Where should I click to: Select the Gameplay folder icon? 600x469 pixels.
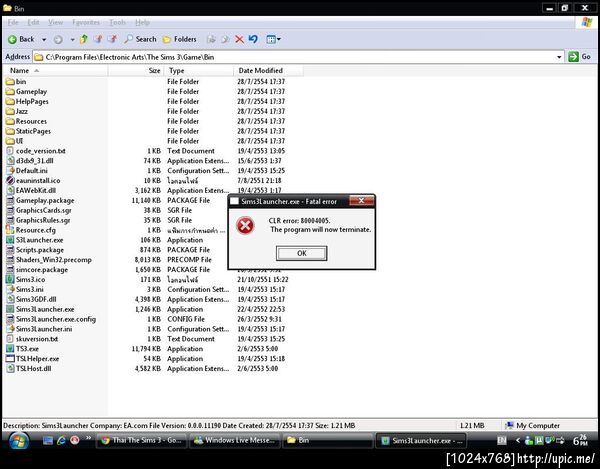point(10,91)
